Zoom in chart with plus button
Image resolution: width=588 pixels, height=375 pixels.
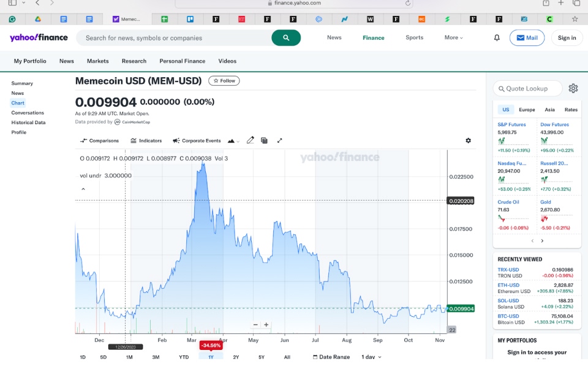pos(266,325)
